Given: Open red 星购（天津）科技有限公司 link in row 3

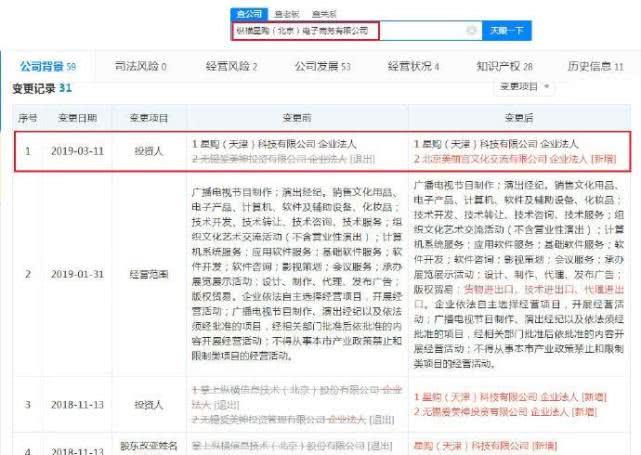Looking at the screenshot, I should [479, 397].
